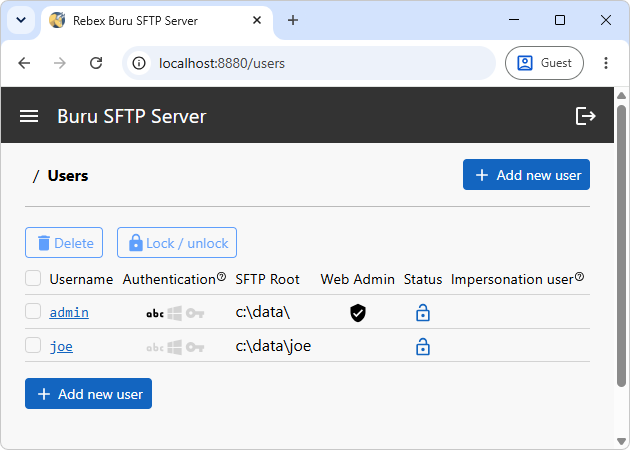The image size is (630, 450).
Task: Click admin's Windows authentication icon
Action: tap(174, 313)
